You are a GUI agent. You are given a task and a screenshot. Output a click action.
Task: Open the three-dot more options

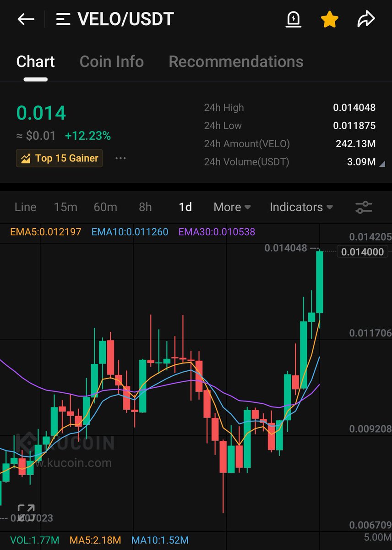pos(120,158)
